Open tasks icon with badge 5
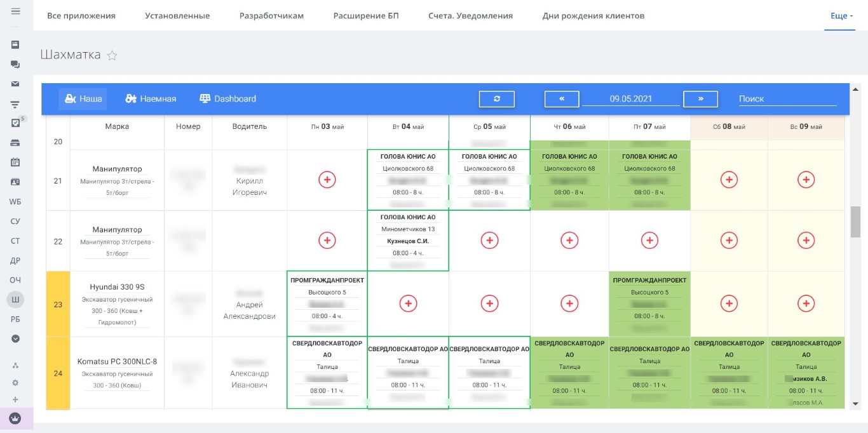 pos(16,123)
